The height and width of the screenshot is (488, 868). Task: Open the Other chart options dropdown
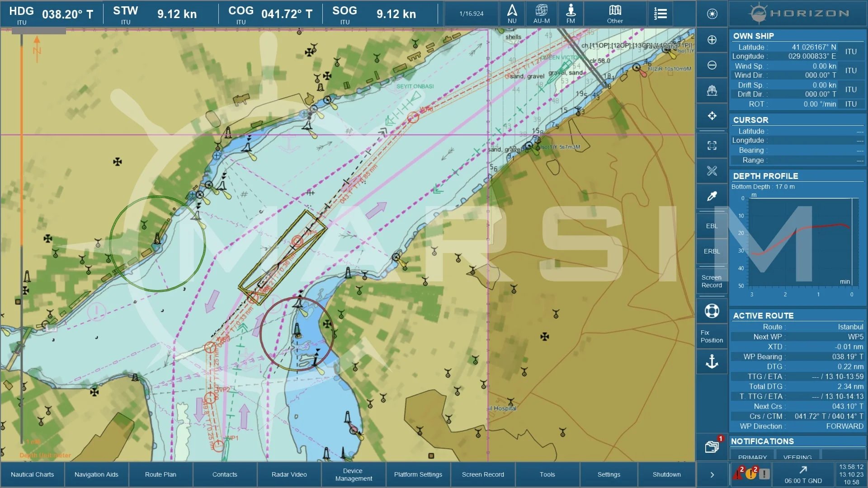pyautogui.click(x=614, y=14)
